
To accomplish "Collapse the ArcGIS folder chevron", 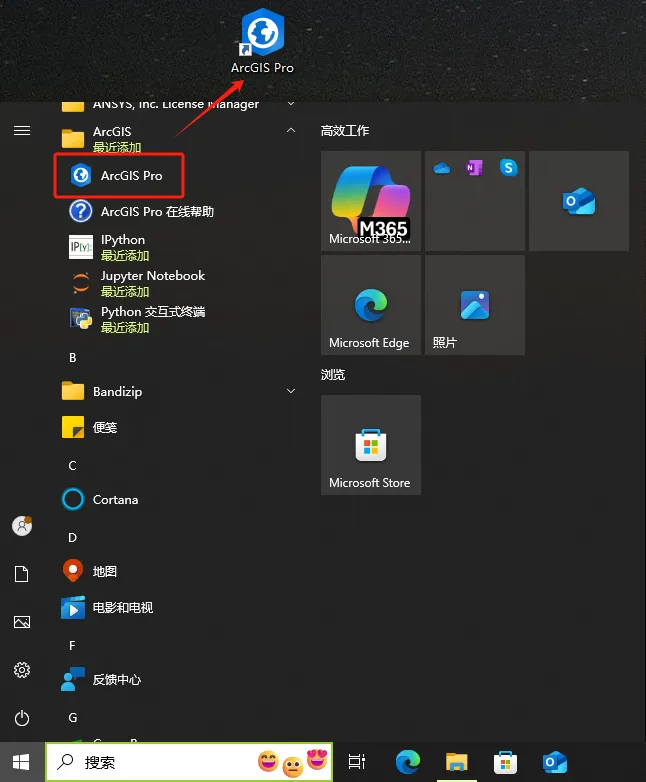I will pyautogui.click(x=291, y=131).
